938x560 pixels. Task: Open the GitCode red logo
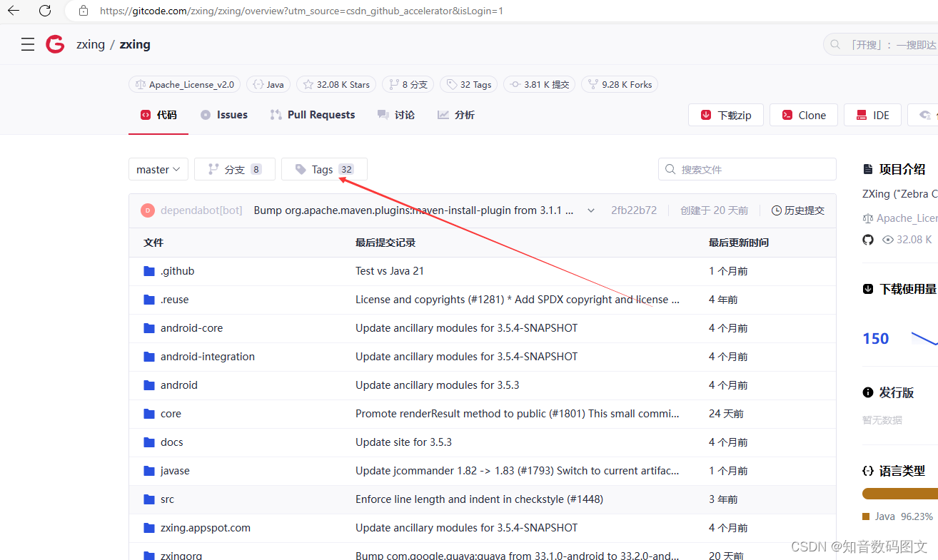click(55, 44)
